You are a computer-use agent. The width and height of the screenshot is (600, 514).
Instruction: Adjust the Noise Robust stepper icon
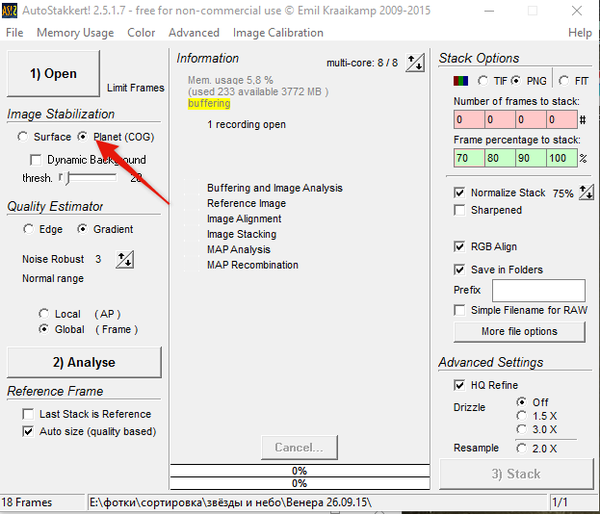125,260
